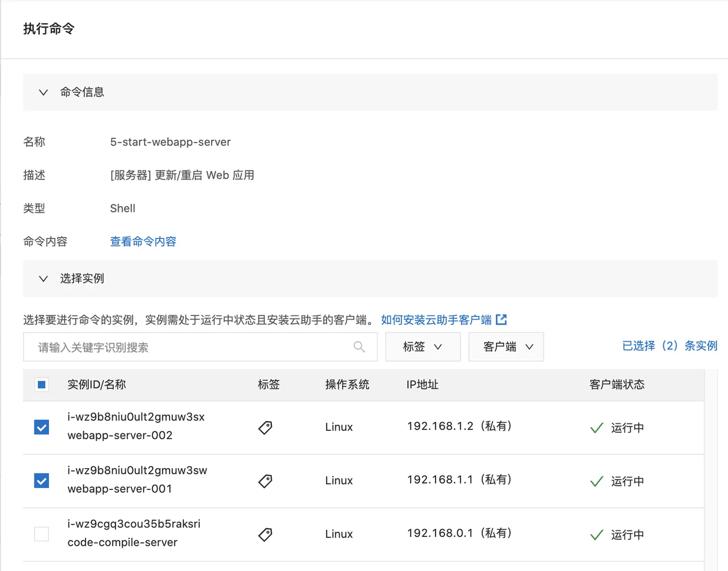Click the 标签 column header in the table
Screen dimensions: 728x571
pos(269,384)
